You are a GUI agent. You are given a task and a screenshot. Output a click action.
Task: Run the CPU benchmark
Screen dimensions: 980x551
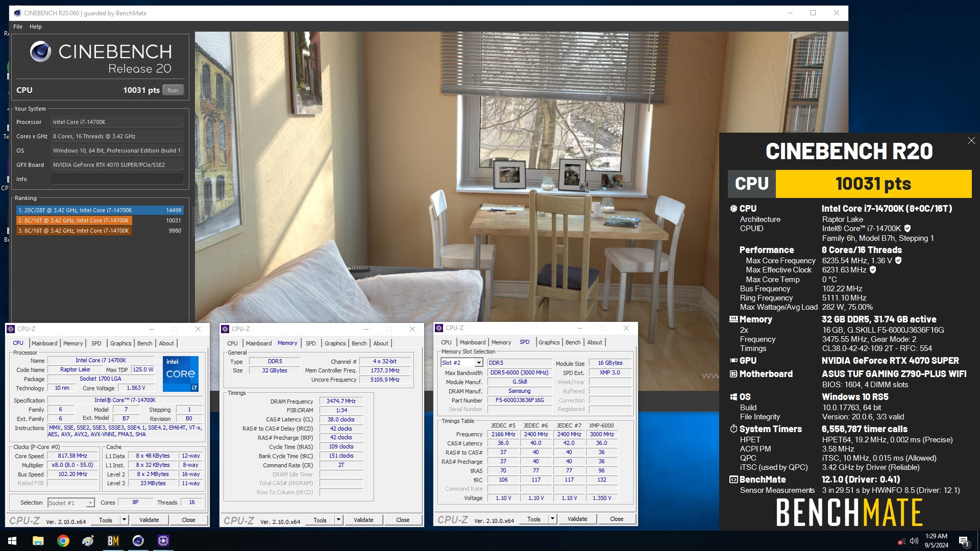tap(173, 90)
